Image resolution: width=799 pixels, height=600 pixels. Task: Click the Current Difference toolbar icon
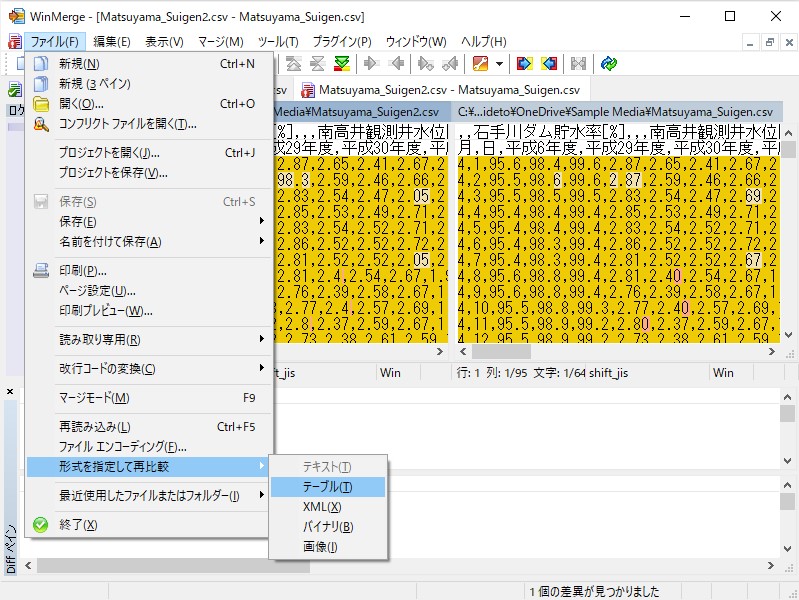tap(317, 64)
